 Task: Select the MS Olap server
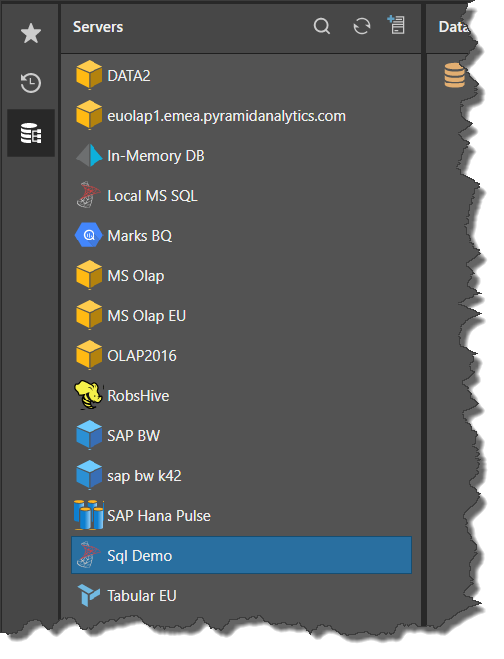[x=241, y=276]
